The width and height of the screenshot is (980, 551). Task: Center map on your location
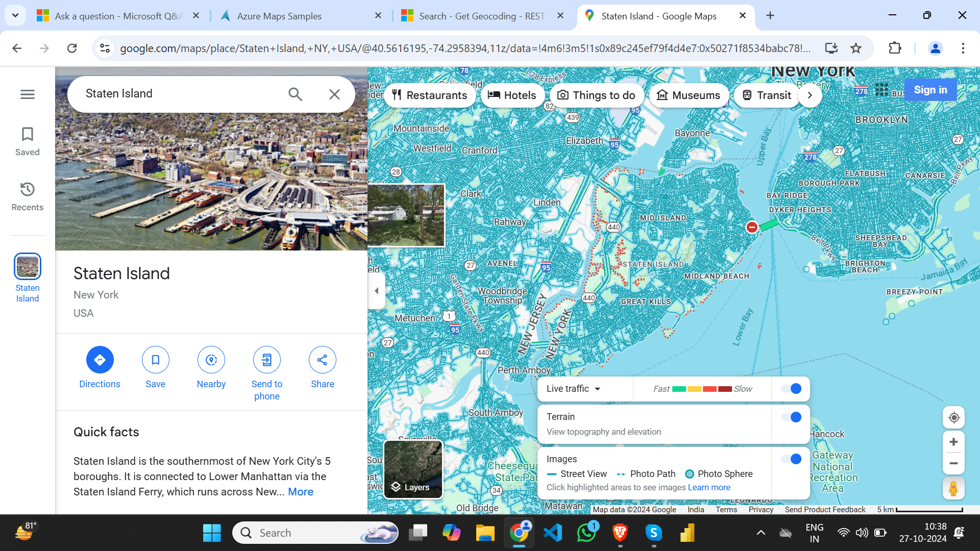[953, 418]
